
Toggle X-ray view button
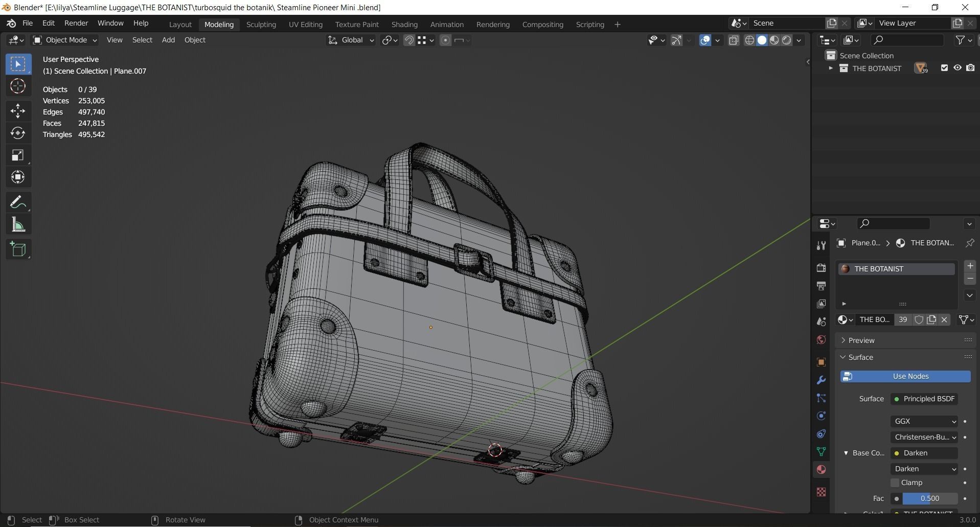coord(734,40)
